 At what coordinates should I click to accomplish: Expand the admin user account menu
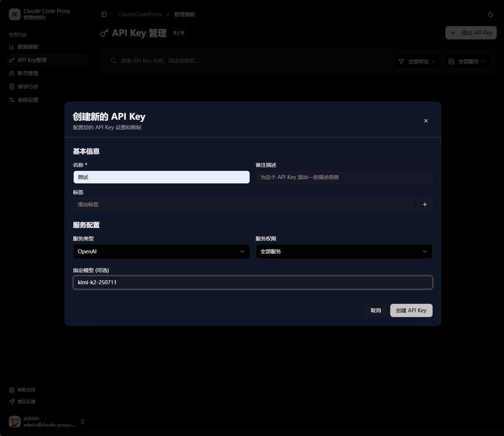click(x=47, y=422)
